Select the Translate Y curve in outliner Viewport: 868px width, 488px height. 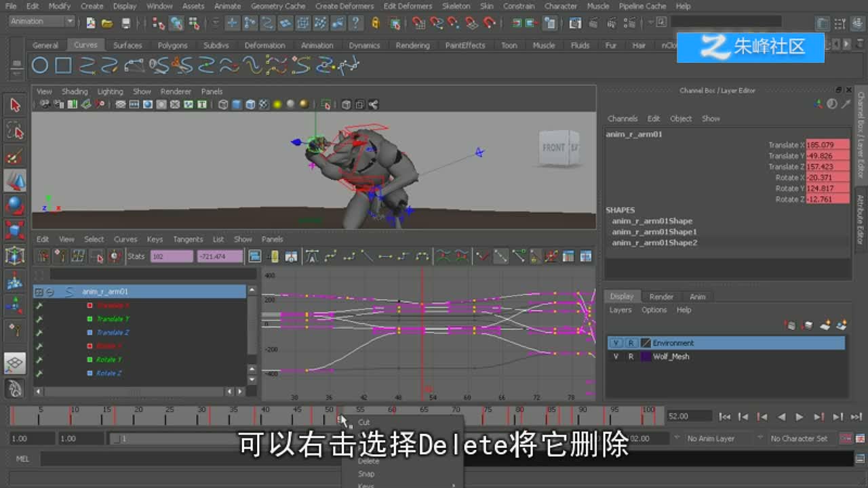click(113, 319)
